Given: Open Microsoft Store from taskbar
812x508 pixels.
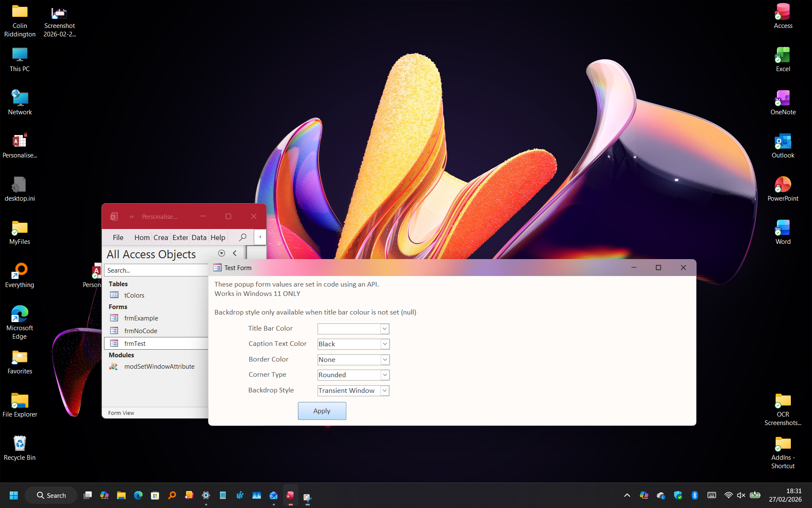Looking at the screenshot, I should (155, 495).
